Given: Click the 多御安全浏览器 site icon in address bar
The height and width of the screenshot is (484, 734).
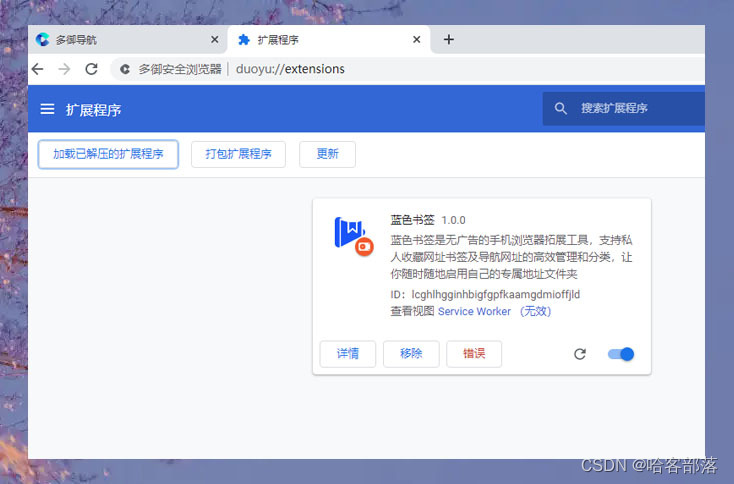Looking at the screenshot, I should 125,69.
